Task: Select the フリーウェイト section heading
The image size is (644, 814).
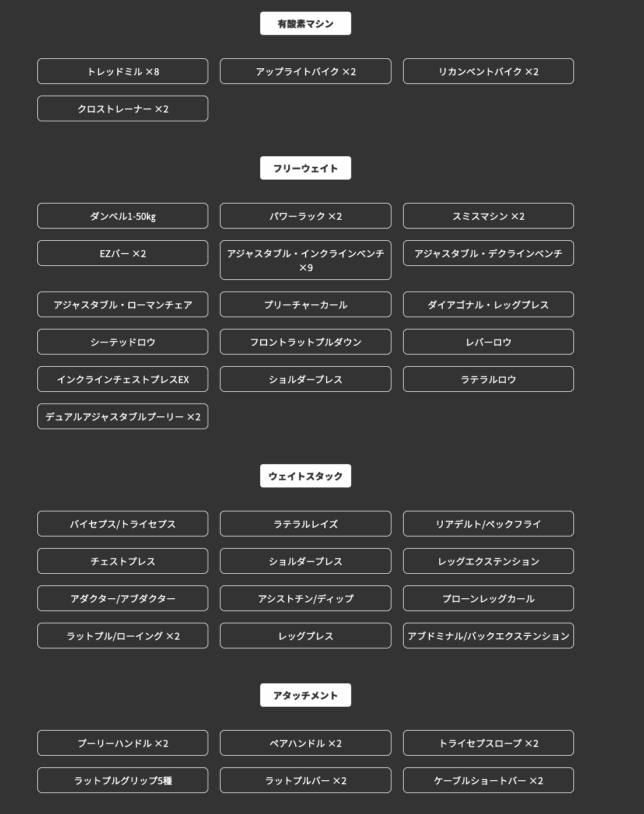Action: [x=305, y=168]
